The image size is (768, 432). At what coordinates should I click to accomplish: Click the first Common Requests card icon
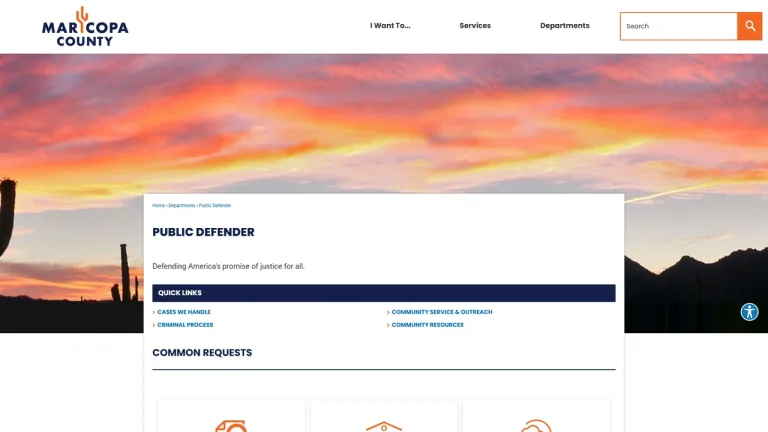pyautogui.click(x=231, y=426)
